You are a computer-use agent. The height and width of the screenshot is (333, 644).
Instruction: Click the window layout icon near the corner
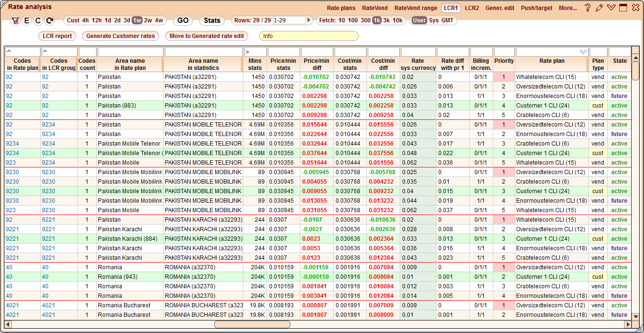(x=623, y=7)
